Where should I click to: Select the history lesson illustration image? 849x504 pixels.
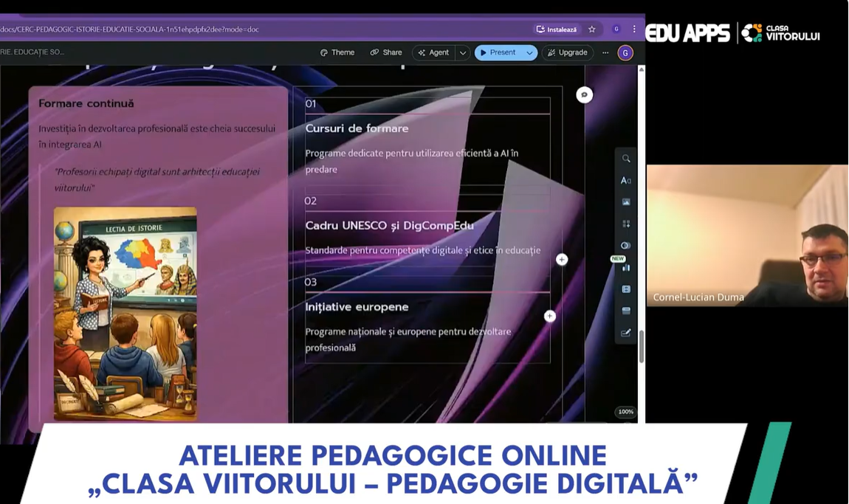pyautogui.click(x=125, y=314)
